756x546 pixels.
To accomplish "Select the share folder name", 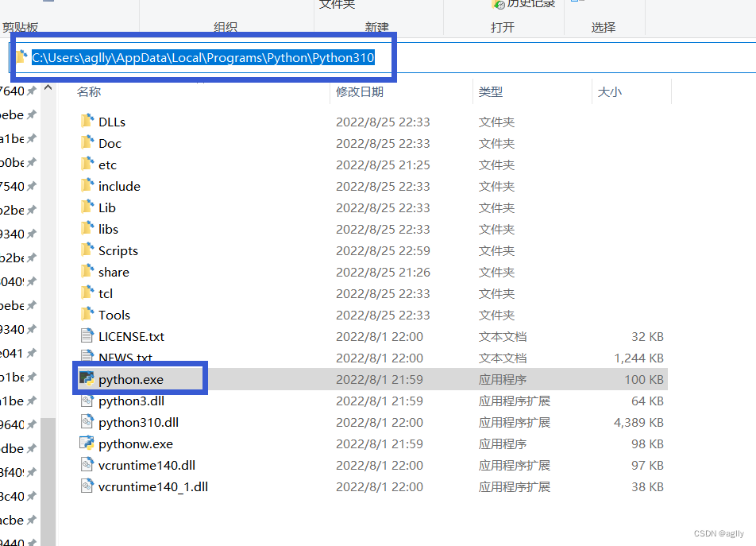I will pos(114,272).
